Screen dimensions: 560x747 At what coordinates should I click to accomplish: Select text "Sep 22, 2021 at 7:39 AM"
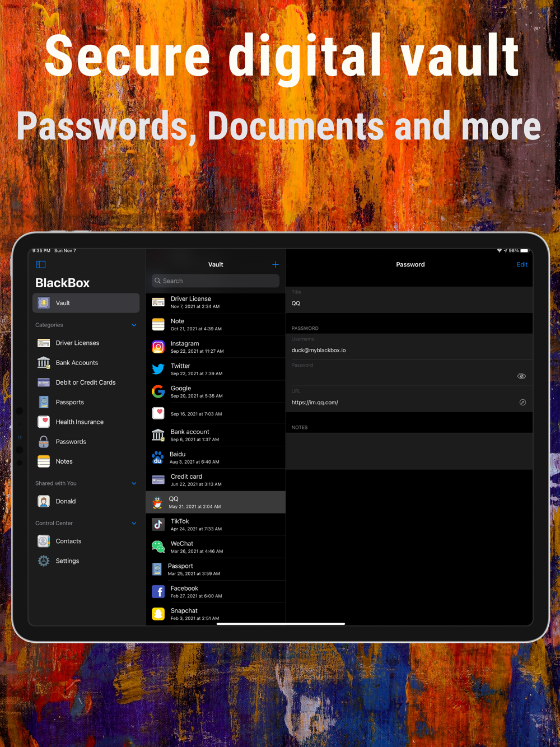pyautogui.click(x=197, y=373)
